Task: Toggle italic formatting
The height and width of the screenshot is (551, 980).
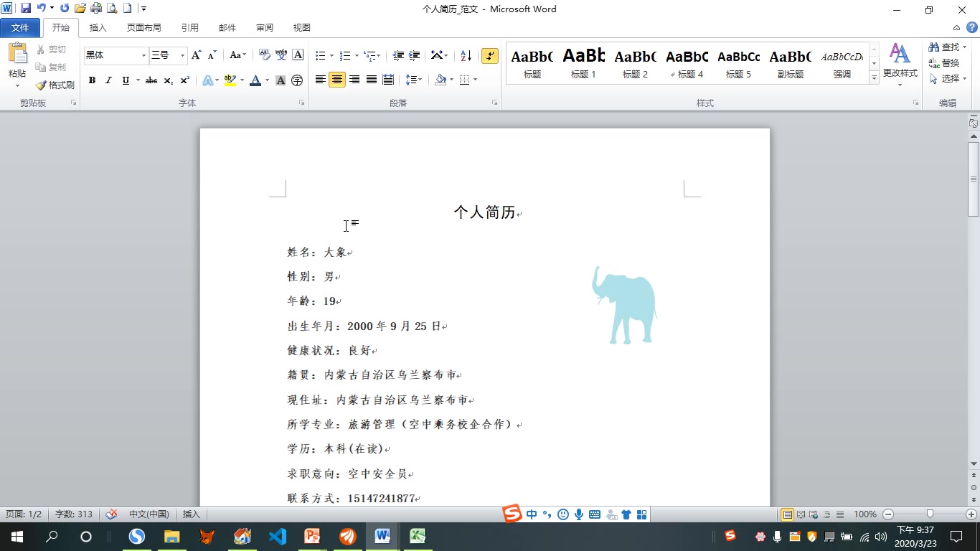Action: (108, 80)
